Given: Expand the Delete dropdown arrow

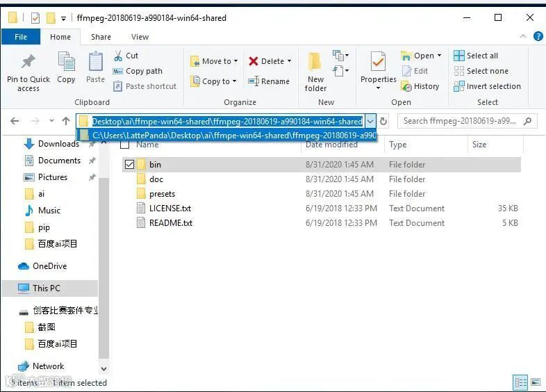Looking at the screenshot, I should pos(290,61).
